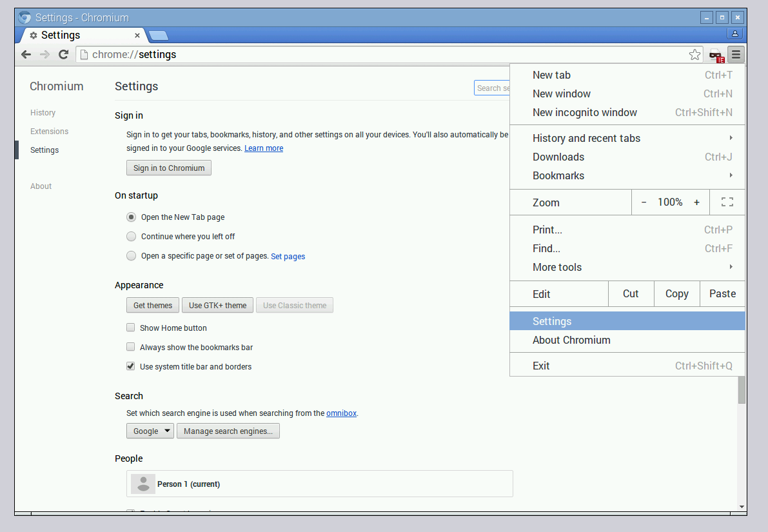Click the IE user-agent extension icon
Image resolution: width=768 pixels, height=532 pixels.
coord(716,55)
